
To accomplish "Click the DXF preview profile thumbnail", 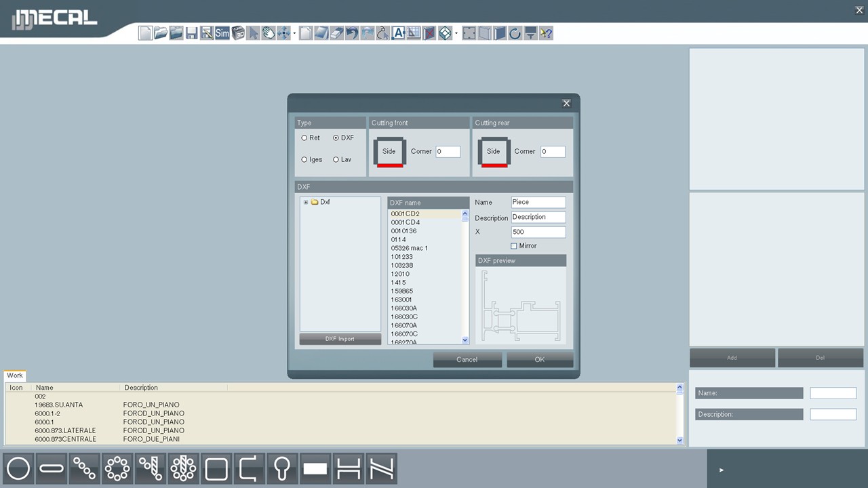I will 521,305.
